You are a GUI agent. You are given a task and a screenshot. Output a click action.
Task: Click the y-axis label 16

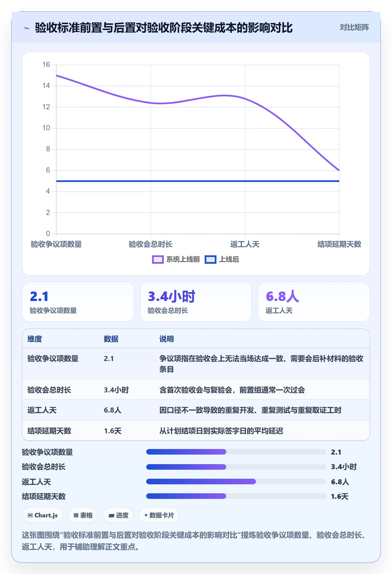point(46,65)
